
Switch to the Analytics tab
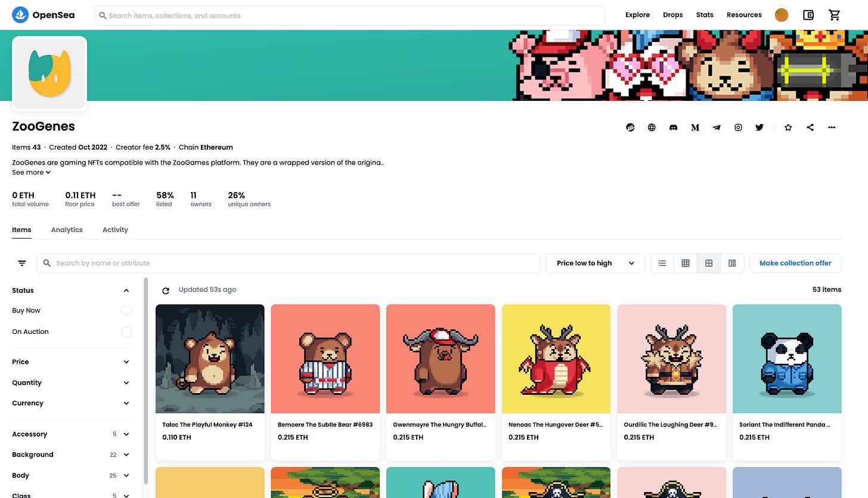tap(67, 230)
